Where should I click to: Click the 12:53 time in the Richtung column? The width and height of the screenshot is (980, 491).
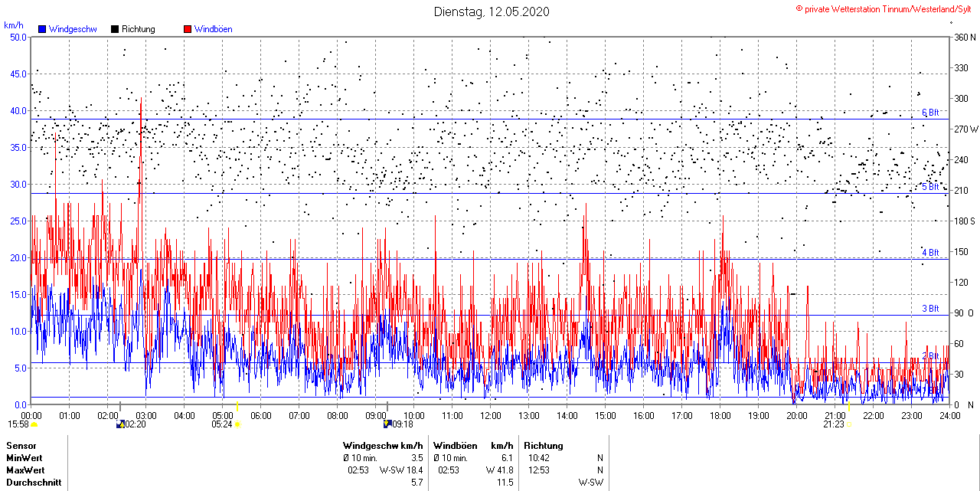(x=538, y=470)
